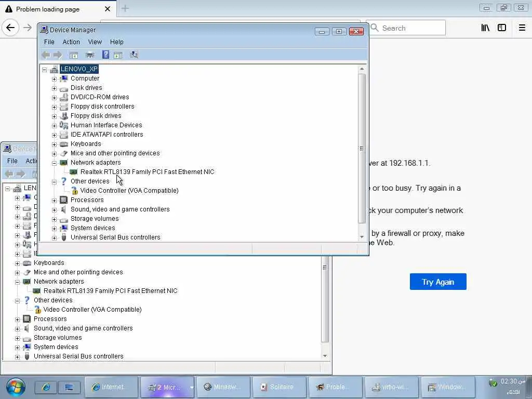Select Universal Serial Bus controllers front window

[x=115, y=237]
